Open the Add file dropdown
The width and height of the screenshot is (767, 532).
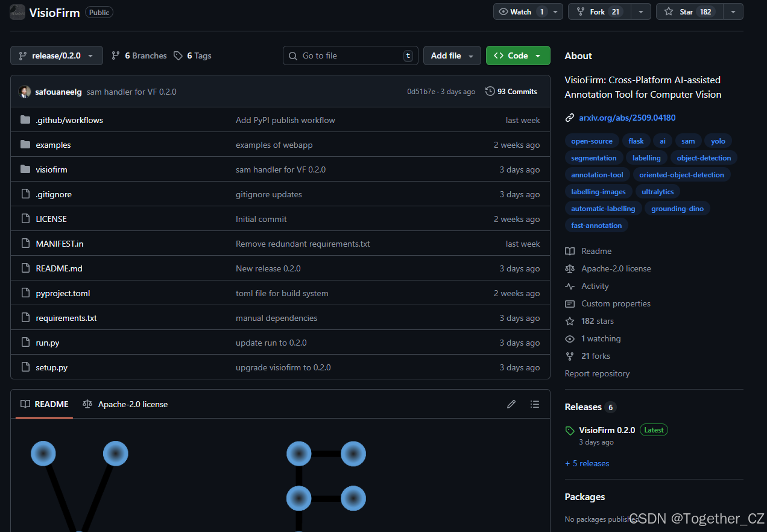[452, 55]
